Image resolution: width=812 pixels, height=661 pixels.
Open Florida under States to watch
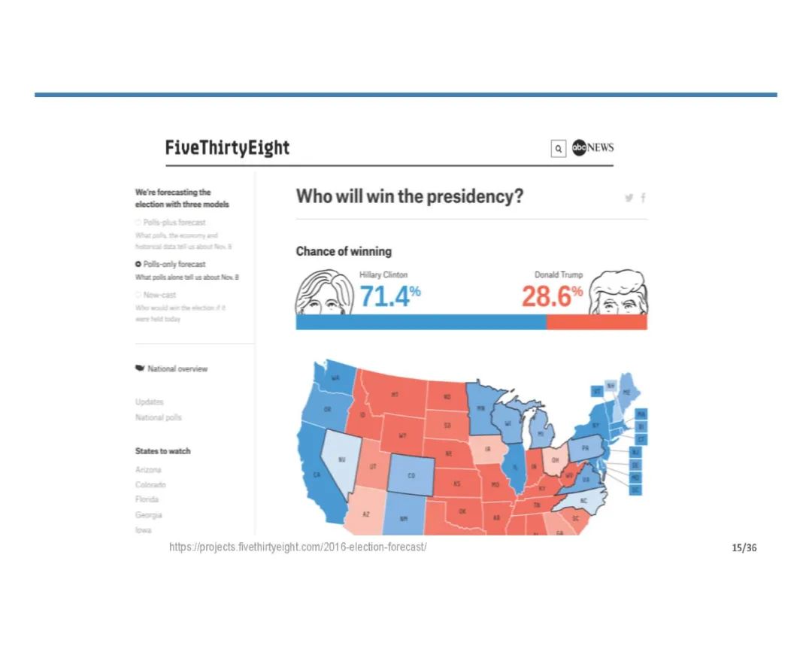(147, 499)
